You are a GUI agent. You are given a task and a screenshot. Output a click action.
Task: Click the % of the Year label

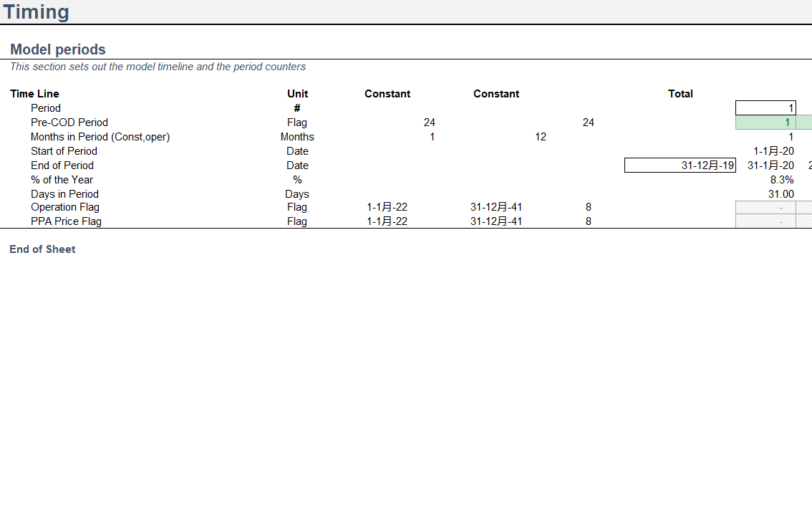pos(62,180)
